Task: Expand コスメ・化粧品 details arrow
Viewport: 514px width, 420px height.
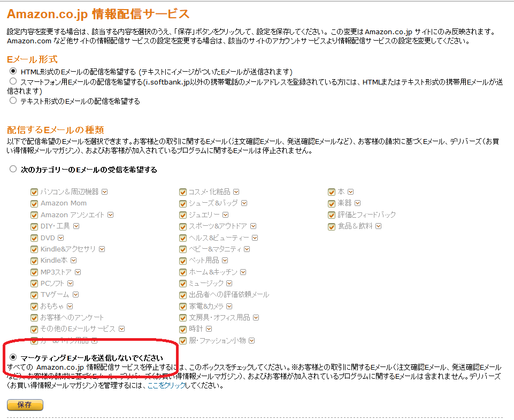Action: (x=236, y=192)
